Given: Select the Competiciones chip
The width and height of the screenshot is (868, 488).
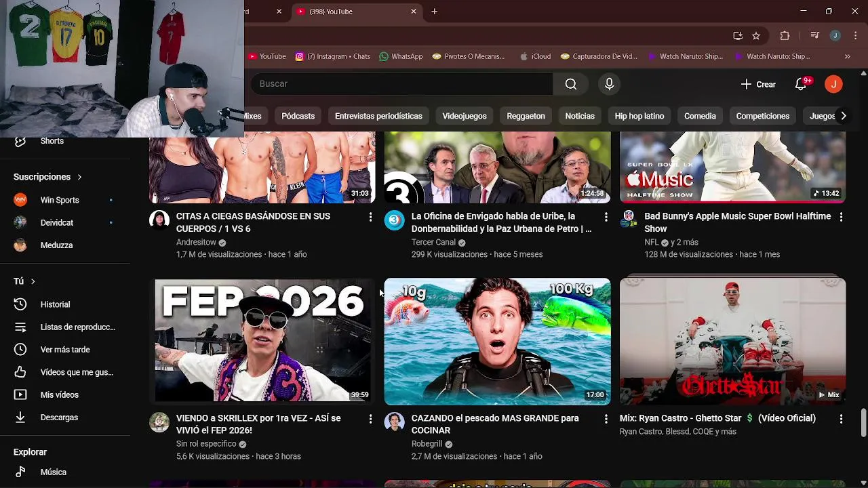Looking at the screenshot, I should click(x=763, y=116).
